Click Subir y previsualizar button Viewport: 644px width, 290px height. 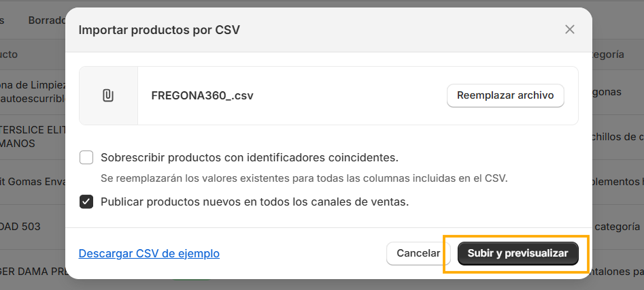click(518, 253)
